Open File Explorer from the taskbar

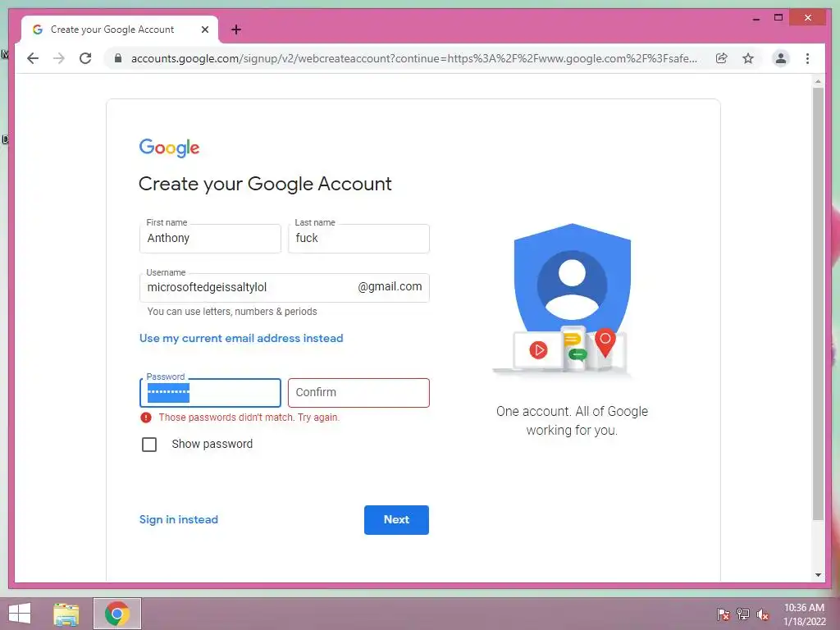click(66, 614)
